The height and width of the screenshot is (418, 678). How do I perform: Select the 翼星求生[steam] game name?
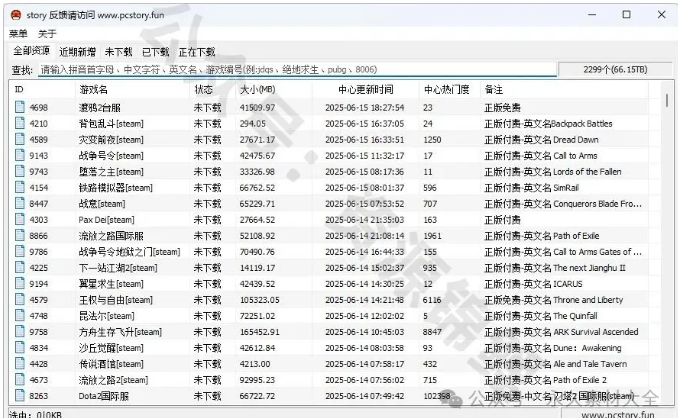tap(111, 284)
